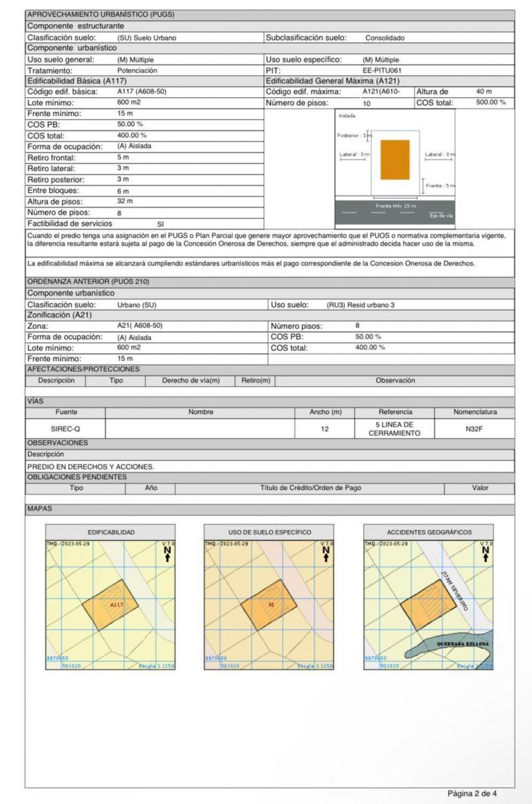
Task: Click the 'Frente : 5 m' diagram label
Action: [440, 184]
